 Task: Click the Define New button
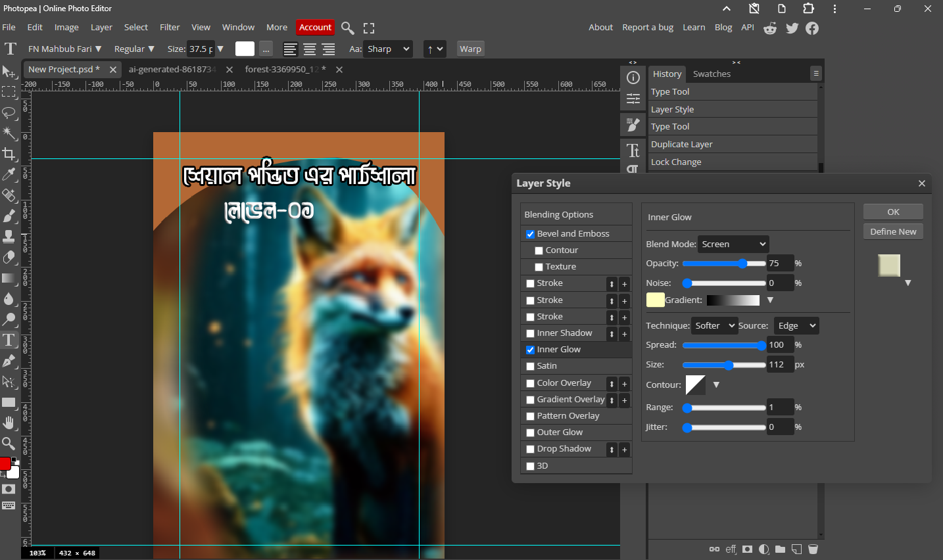click(893, 231)
